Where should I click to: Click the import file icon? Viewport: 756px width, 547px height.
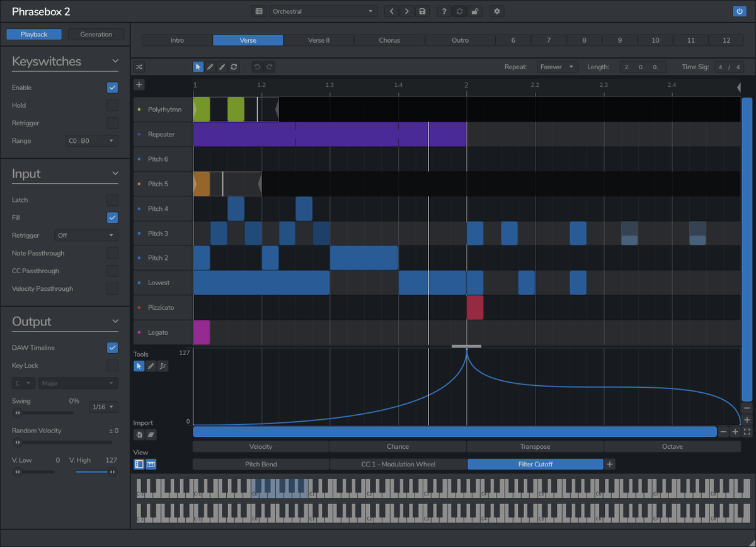tap(139, 434)
